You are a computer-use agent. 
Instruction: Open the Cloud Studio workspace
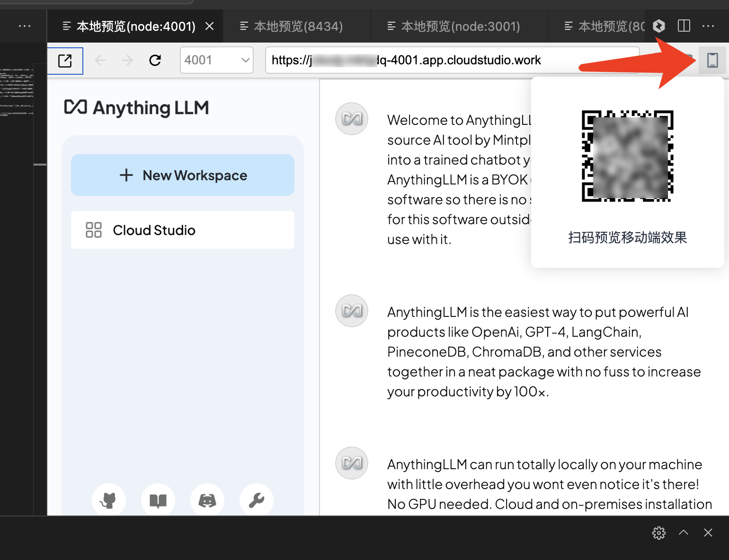coord(183,230)
